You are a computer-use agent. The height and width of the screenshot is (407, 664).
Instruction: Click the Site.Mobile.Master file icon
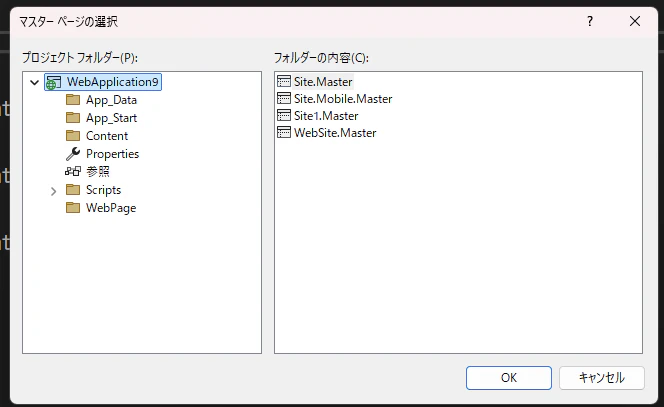284,98
